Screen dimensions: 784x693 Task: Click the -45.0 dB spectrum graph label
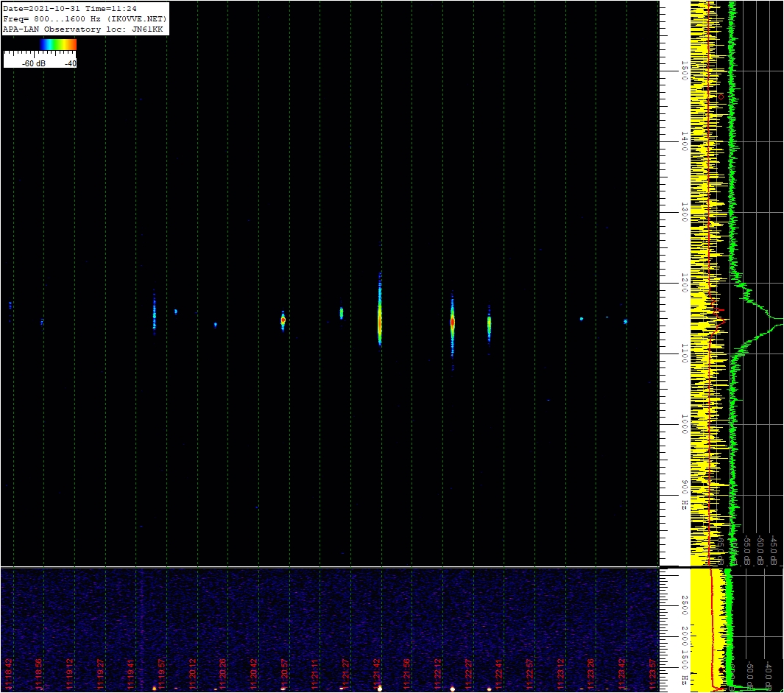pyautogui.click(x=772, y=550)
